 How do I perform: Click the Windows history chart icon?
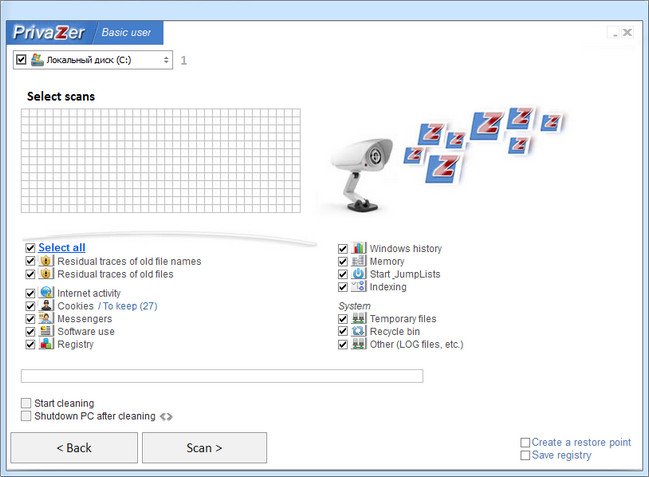[x=358, y=248]
